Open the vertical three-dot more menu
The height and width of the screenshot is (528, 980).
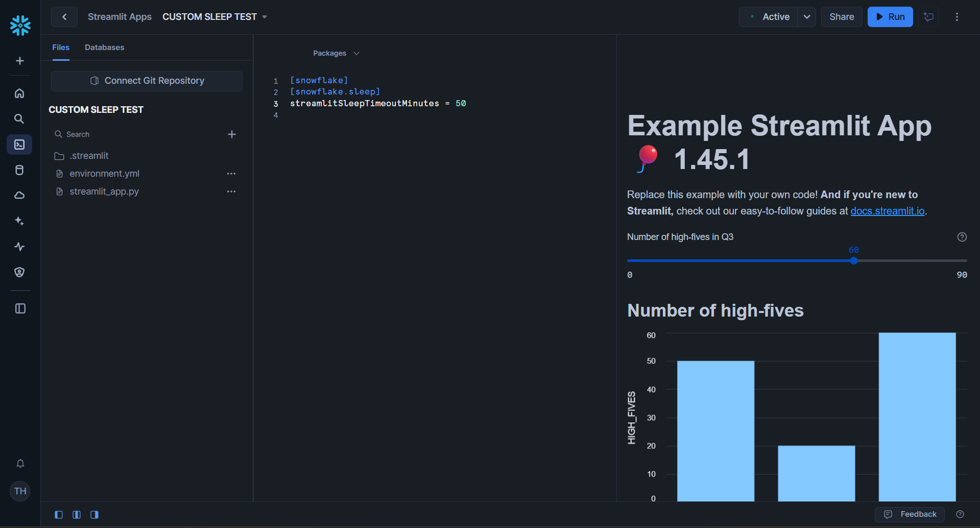click(x=957, y=17)
